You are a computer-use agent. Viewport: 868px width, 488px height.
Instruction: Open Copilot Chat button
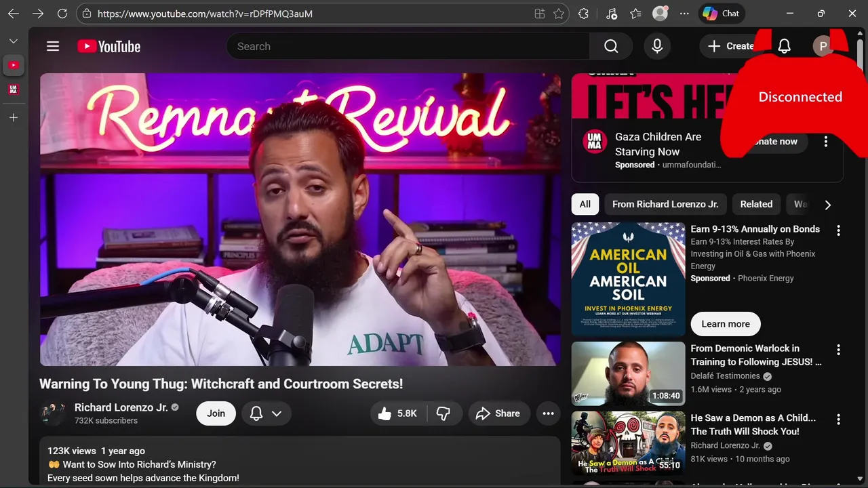click(722, 14)
